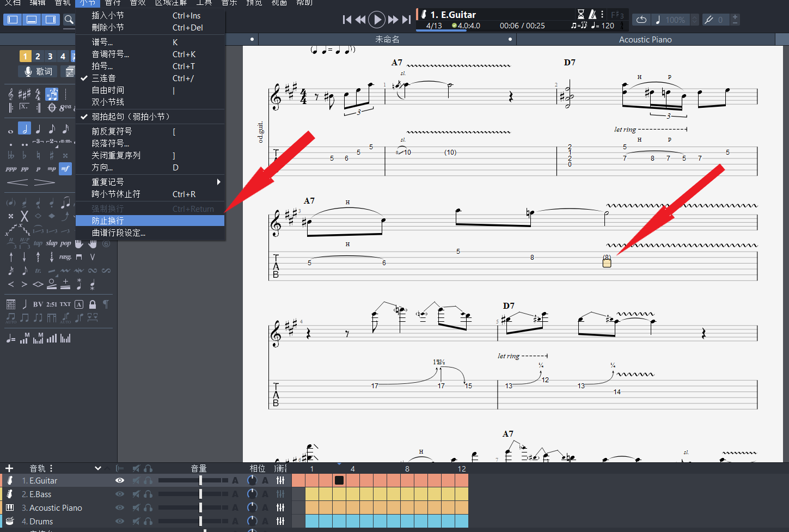Adjust the E.Guitar volume slider

pyautogui.click(x=200, y=480)
